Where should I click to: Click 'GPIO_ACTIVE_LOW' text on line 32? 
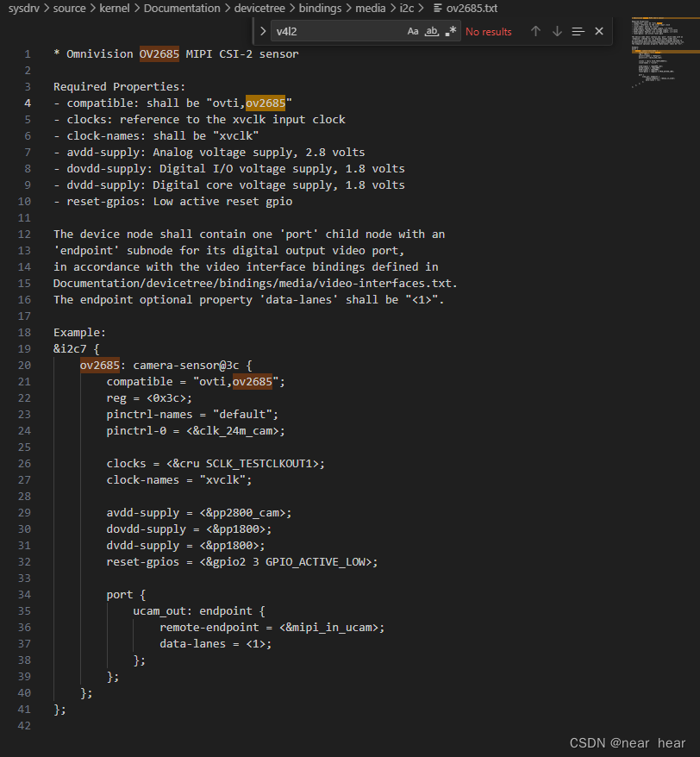click(316, 561)
